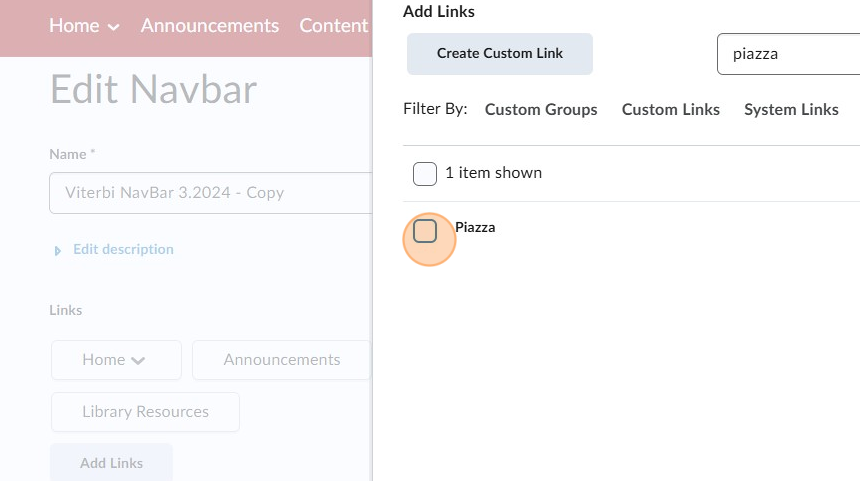Screen dimensions: 860x481
Task: Filter by Custom Groups
Action: point(541,110)
